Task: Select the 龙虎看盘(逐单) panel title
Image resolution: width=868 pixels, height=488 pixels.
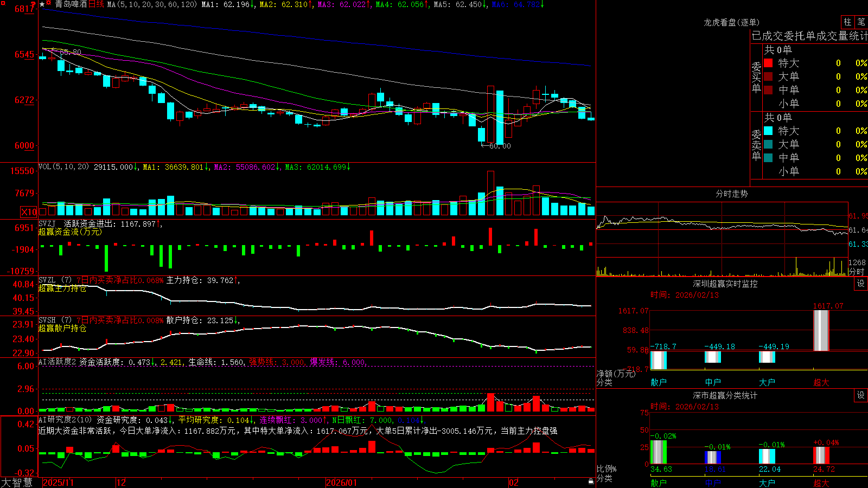Action: 731,22
